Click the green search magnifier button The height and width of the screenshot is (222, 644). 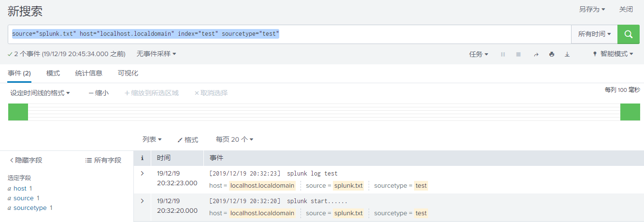point(628,34)
